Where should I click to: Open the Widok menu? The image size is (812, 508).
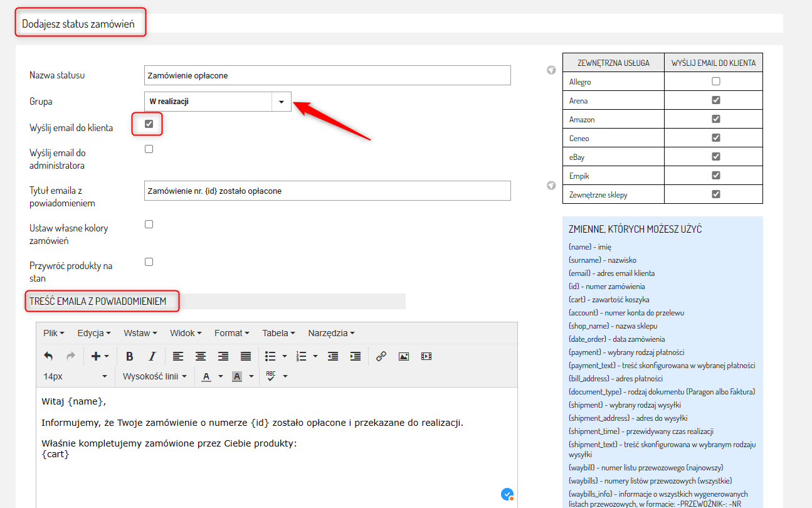pyautogui.click(x=186, y=333)
